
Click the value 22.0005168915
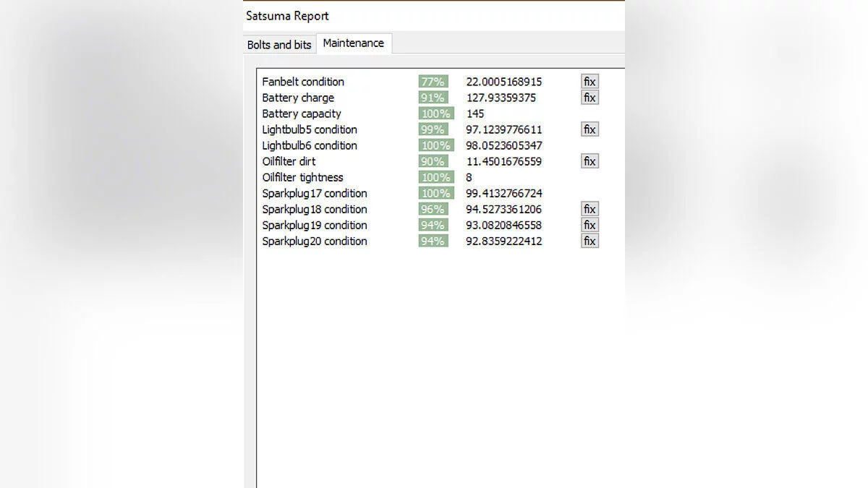tap(504, 82)
